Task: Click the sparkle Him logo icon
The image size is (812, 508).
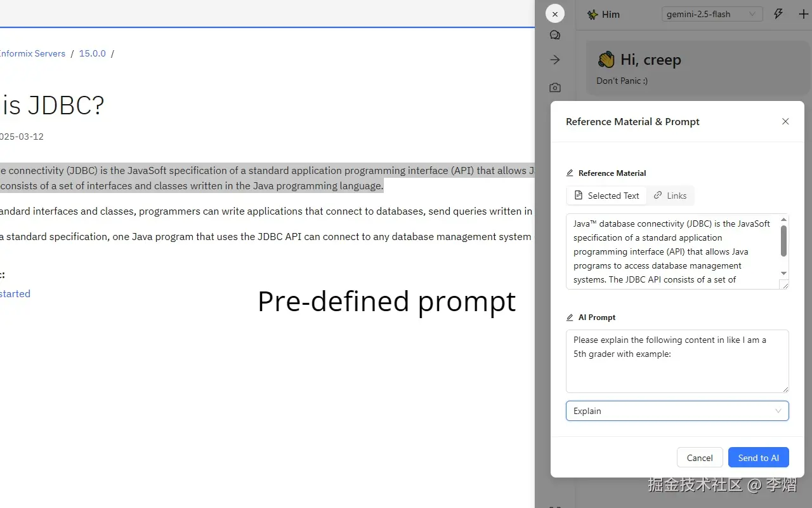Action: tap(593, 14)
